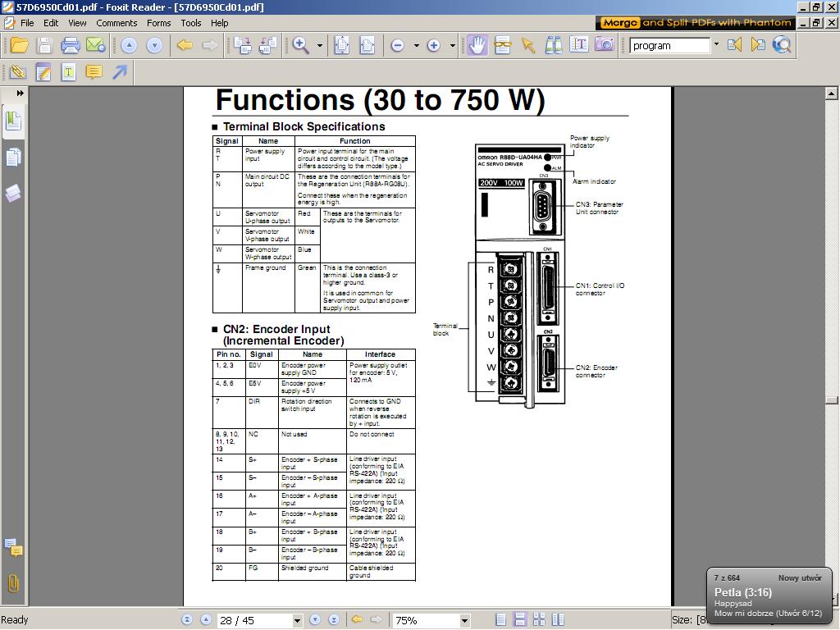Select the Typewriter T tool
This screenshot has width=840, height=630.
pyautogui.click(x=69, y=72)
